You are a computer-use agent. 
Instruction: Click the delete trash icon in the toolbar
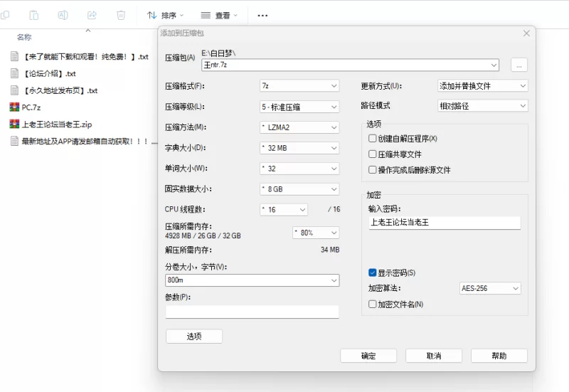coord(121,15)
